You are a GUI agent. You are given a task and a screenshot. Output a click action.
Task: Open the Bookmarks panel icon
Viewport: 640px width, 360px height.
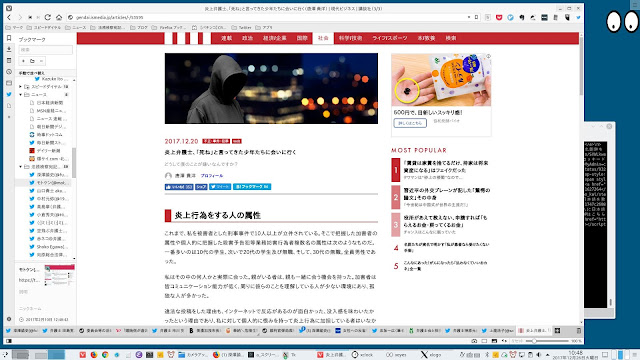point(9,38)
